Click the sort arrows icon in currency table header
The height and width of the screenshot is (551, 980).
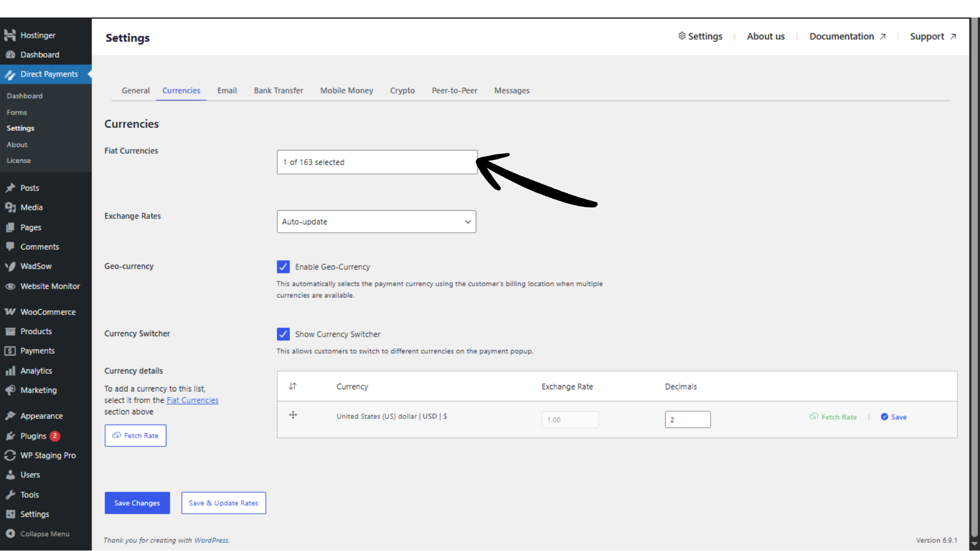(292, 386)
